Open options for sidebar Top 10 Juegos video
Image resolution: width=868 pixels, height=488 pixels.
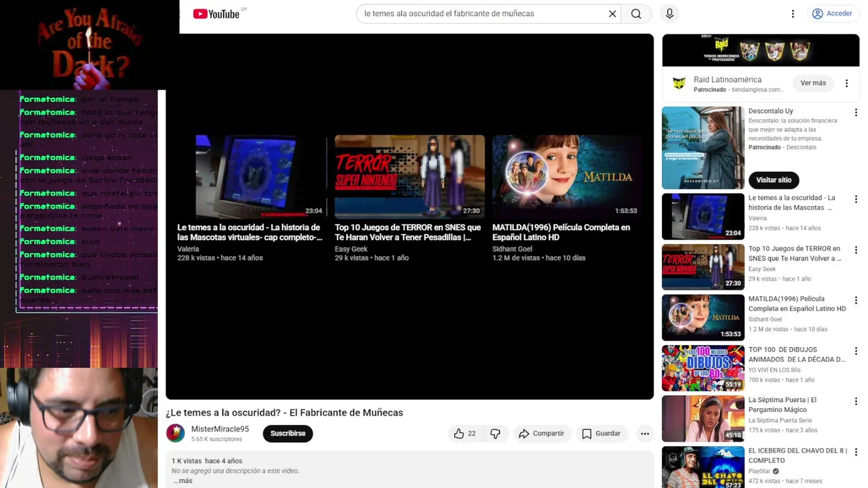point(856,250)
